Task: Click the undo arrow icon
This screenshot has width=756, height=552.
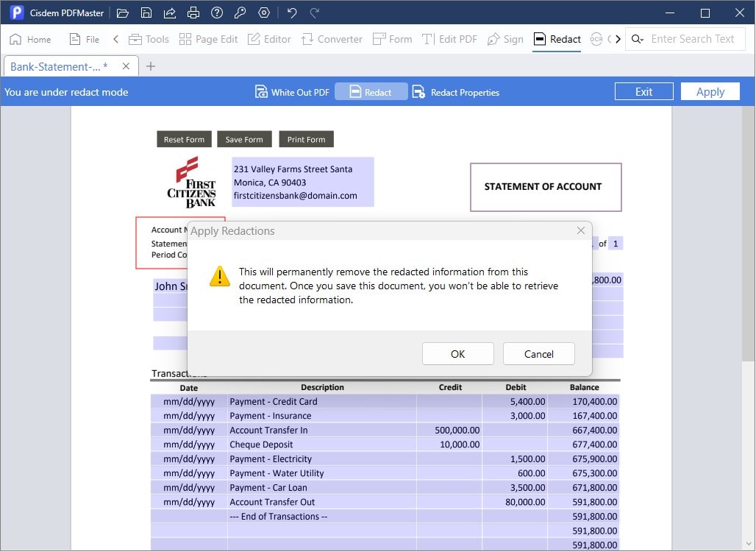Action: (292, 13)
